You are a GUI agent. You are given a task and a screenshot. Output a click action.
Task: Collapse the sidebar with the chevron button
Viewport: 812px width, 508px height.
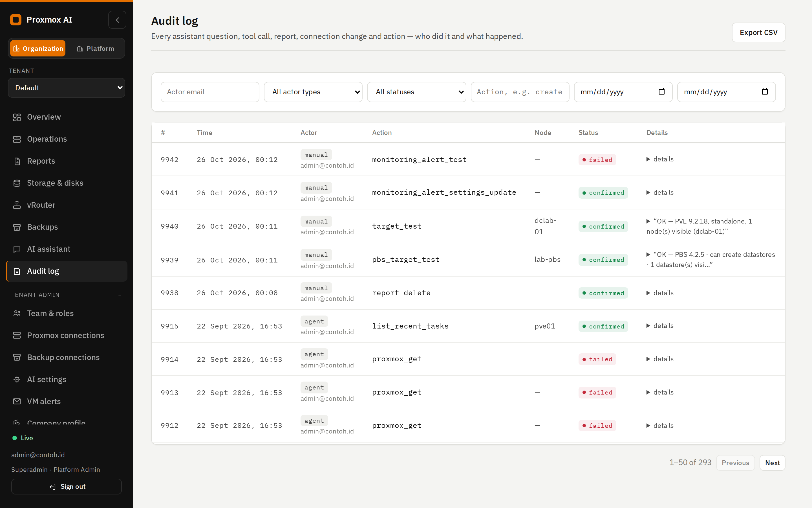(117, 20)
